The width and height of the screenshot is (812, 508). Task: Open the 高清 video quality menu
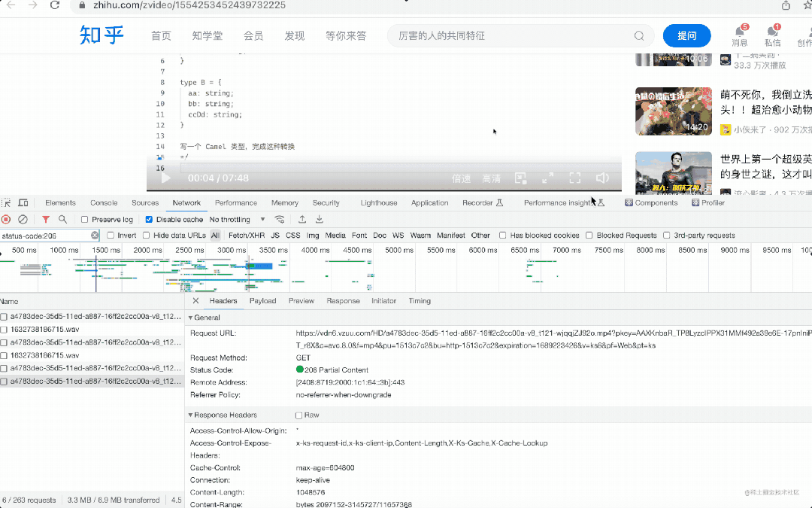pos(492,179)
